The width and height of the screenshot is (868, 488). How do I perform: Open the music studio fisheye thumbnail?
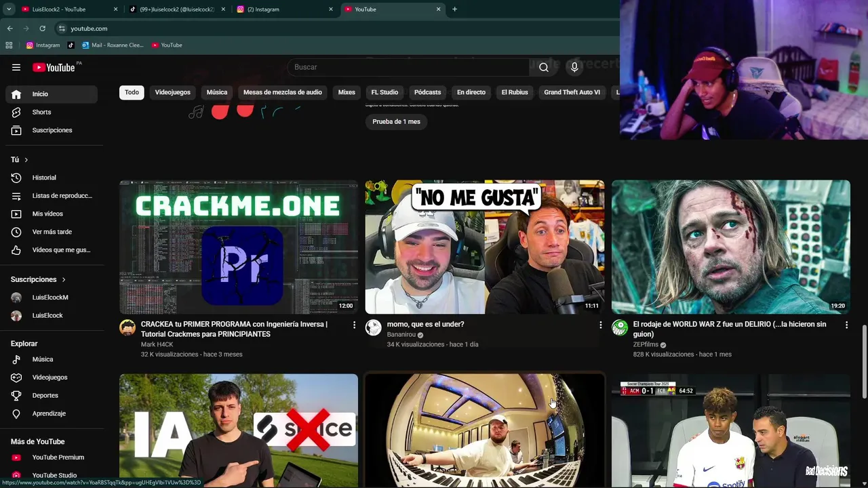(x=485, y=430)
